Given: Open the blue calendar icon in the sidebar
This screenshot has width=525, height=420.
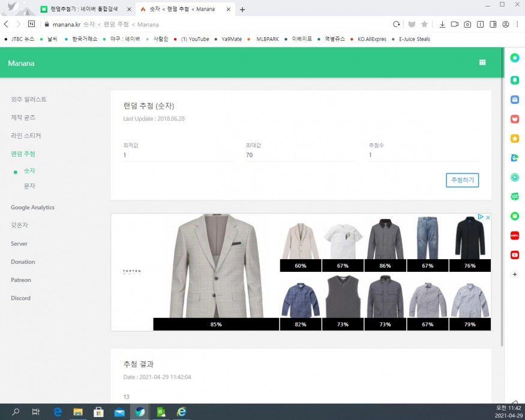Looking at the screenshot, I should [515, 100].
